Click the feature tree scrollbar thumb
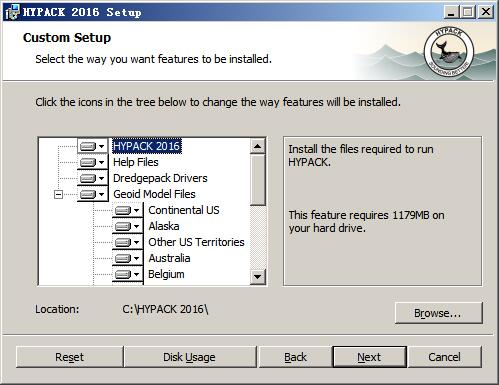This screenshot has width=499, height=385. [258, 180]
